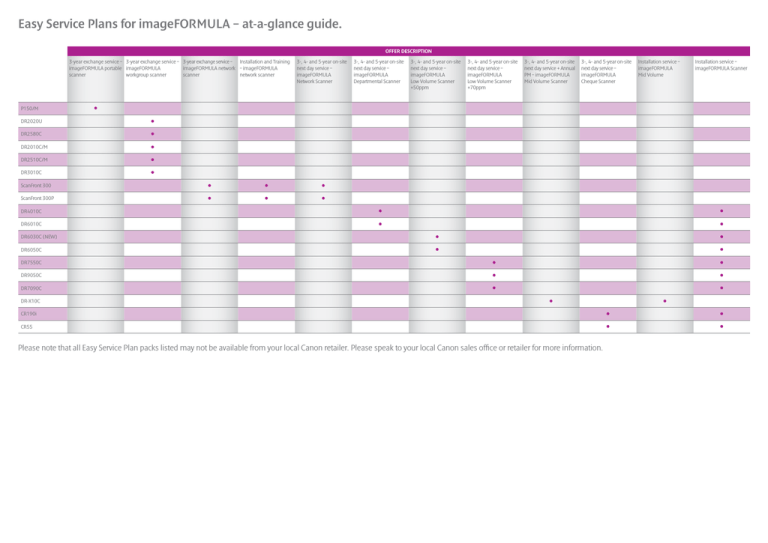Click the DR3010C workgroup scanner exchange dot

pyautogui.click(x=152, y=172)
